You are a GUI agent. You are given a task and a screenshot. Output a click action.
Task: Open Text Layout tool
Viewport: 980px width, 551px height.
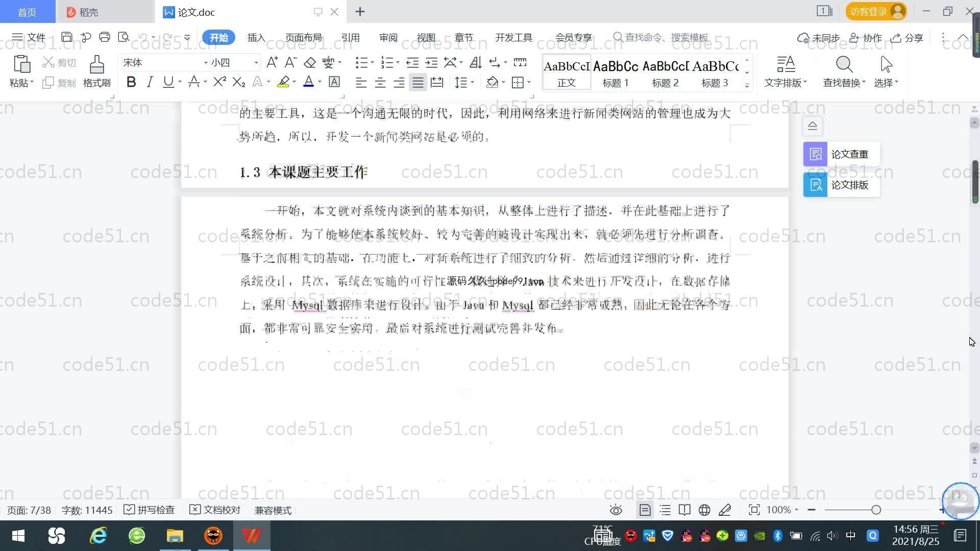click(786, 71)
